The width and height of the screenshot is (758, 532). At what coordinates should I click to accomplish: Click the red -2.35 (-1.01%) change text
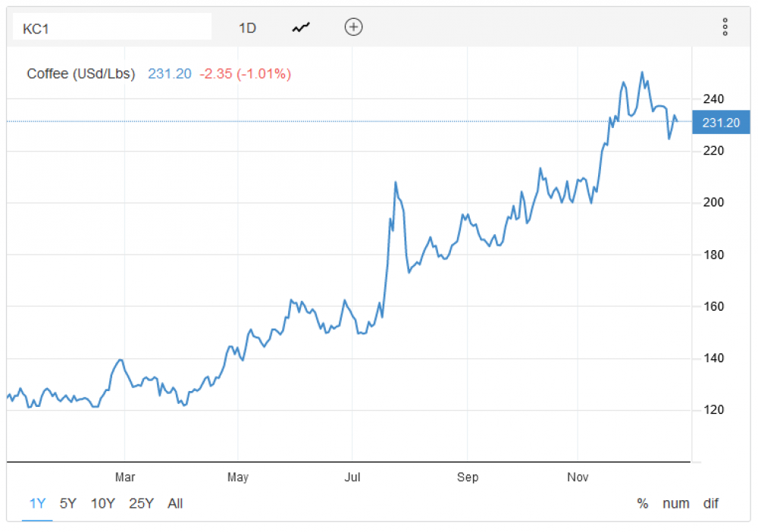point(245,74)
